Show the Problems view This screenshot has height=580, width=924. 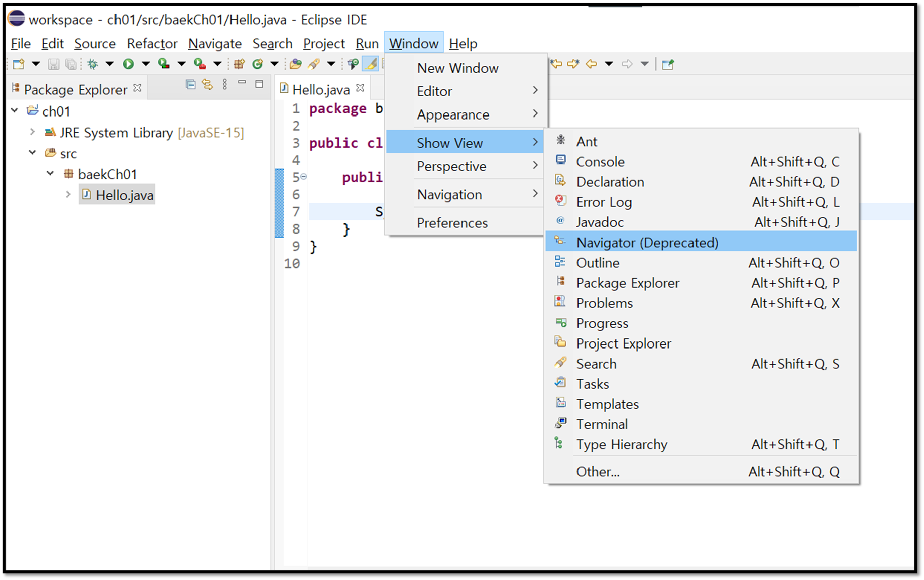[701, 303]
